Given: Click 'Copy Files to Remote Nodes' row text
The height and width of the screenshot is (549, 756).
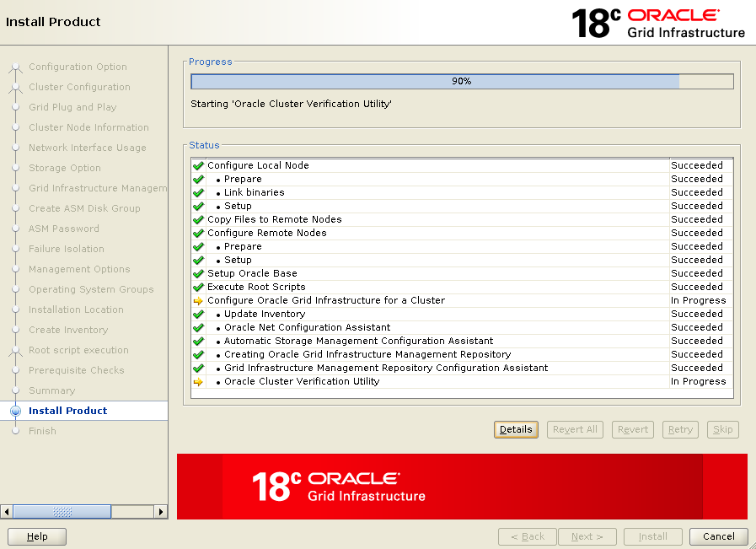Looking at the screenshot, I should pos(275,219).
